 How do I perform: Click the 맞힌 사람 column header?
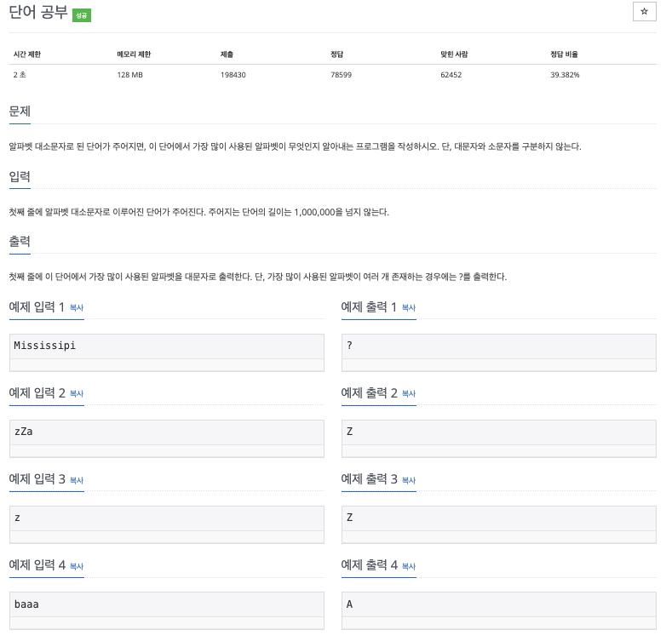pyautogui.click(x=454, y=54)
